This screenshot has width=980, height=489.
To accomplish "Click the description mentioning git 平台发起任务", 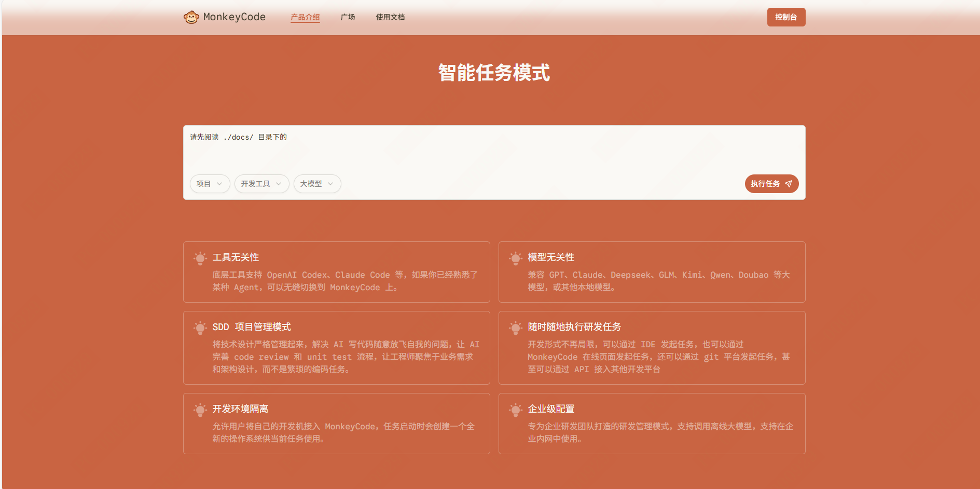I will coord(659,357).
